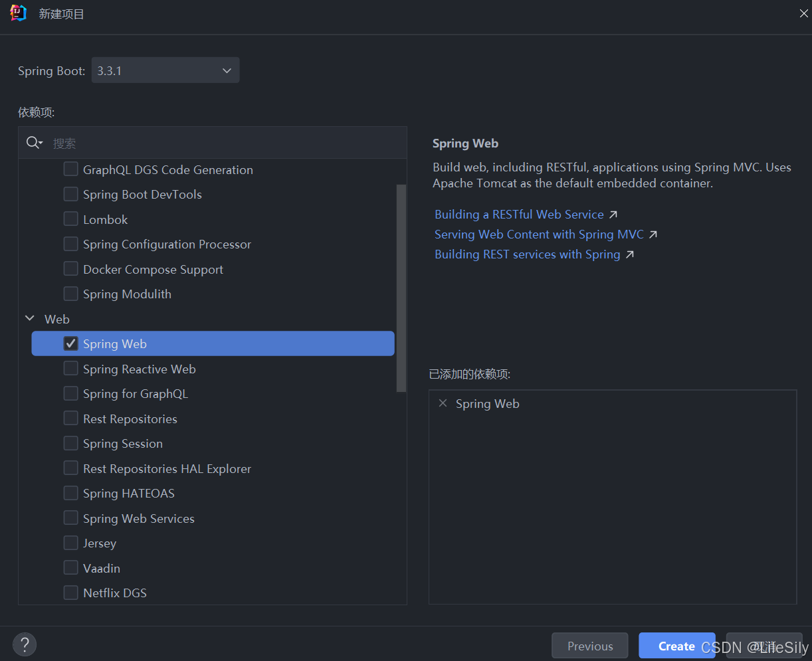Enable Spring Boot DevTools dependency

[x=70, y=194]
